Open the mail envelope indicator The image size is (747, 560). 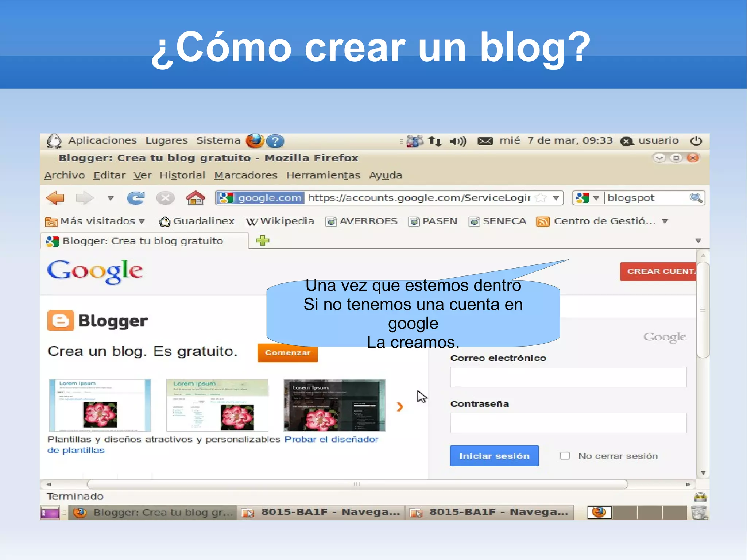[x=485, y=141]
